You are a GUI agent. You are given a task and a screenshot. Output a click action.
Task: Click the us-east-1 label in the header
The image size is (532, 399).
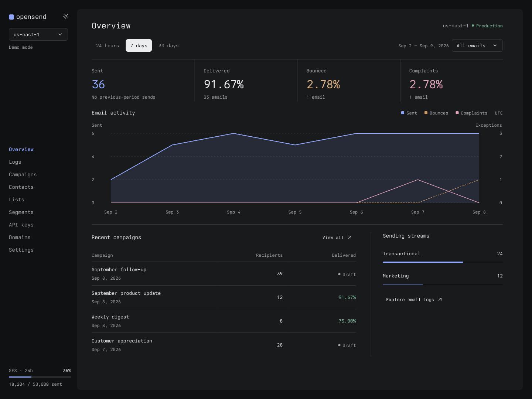(x=456, y=26)
